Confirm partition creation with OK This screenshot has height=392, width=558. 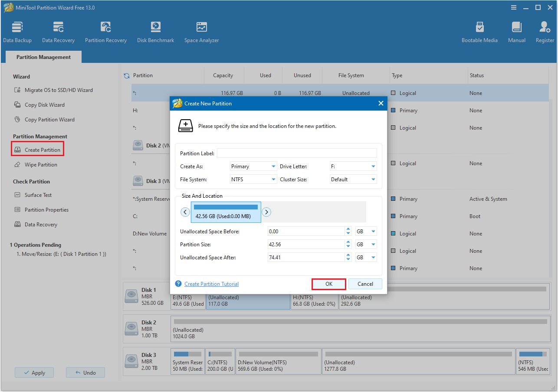[x=328, y=284]
